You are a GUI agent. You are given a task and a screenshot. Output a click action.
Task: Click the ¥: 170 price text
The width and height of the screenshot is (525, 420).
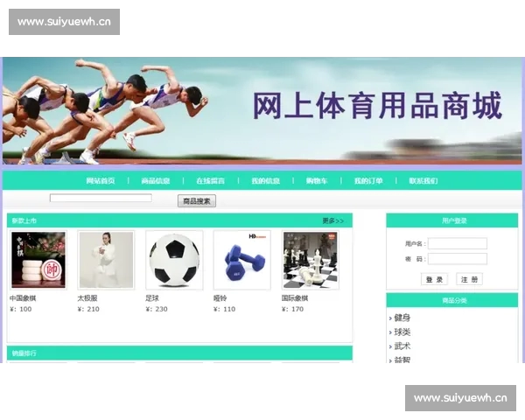point(292,309)
